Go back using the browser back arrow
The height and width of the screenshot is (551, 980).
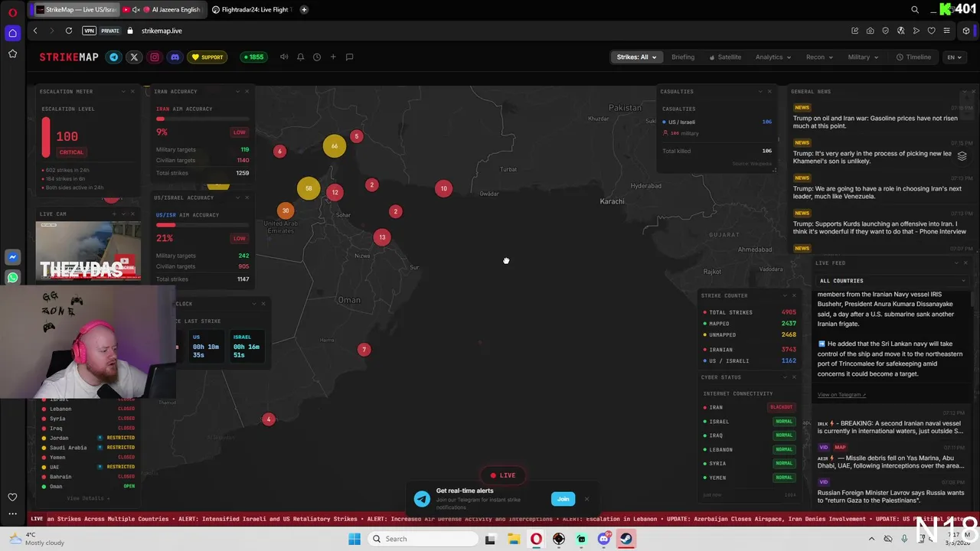[35, 31]
